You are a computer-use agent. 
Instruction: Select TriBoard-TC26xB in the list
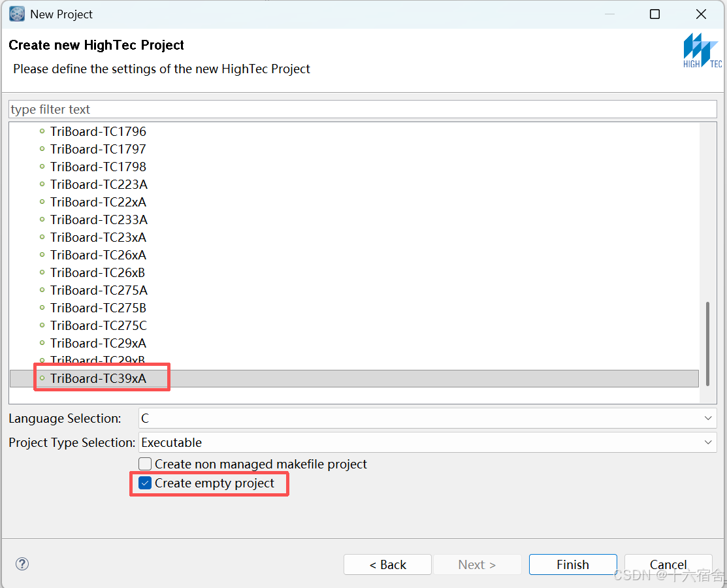click(x=98, y=272)
